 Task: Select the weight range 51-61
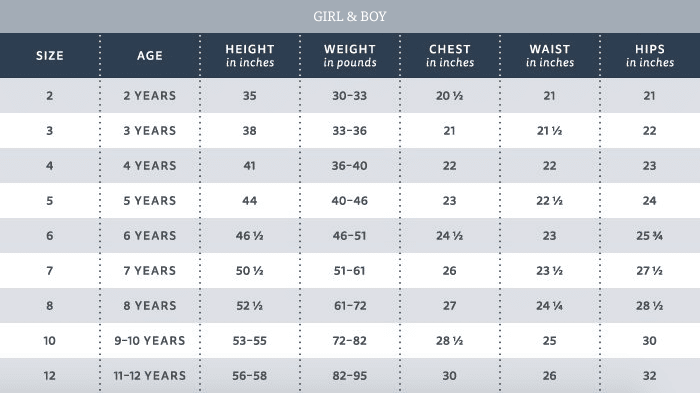click(x=350, y=271)
